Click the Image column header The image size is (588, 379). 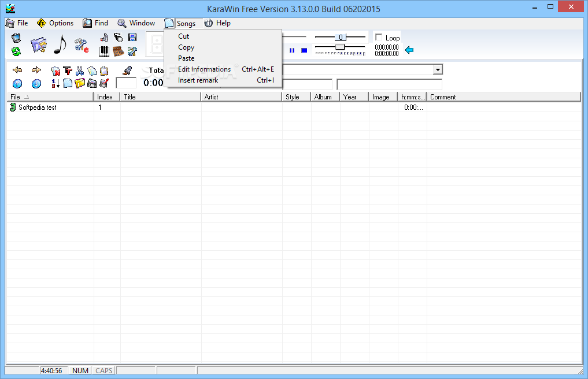pyautogui.click(x=383, y=97)
